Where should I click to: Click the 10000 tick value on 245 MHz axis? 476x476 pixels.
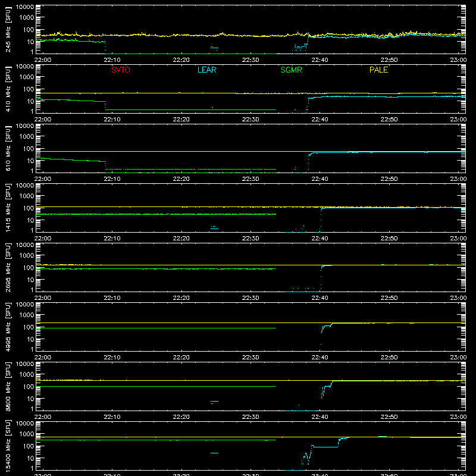(x=25, y=7)
